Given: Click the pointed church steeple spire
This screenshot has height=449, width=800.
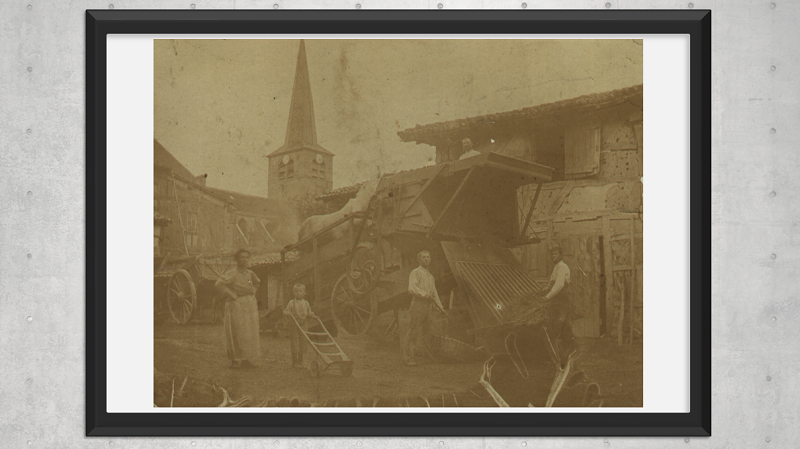Looking at the screenshot, I should pos(300,100).
